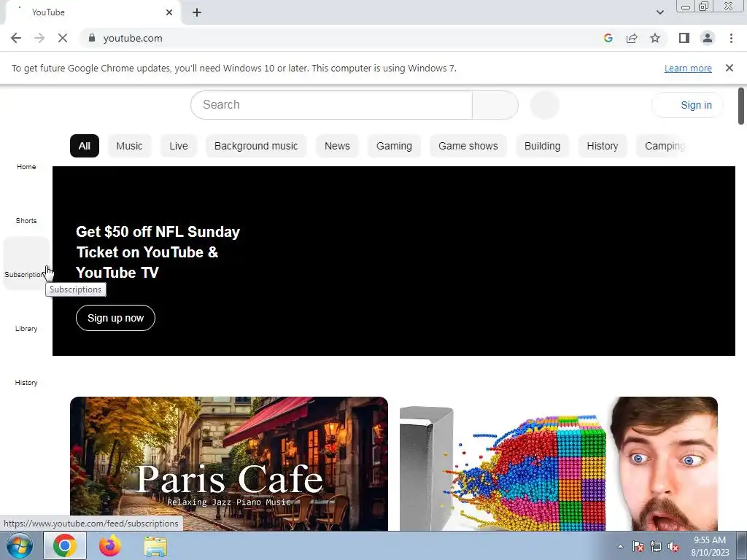Open Shorts in sidebar
This screenshot has width=747, height=560.
coord(26,209)
